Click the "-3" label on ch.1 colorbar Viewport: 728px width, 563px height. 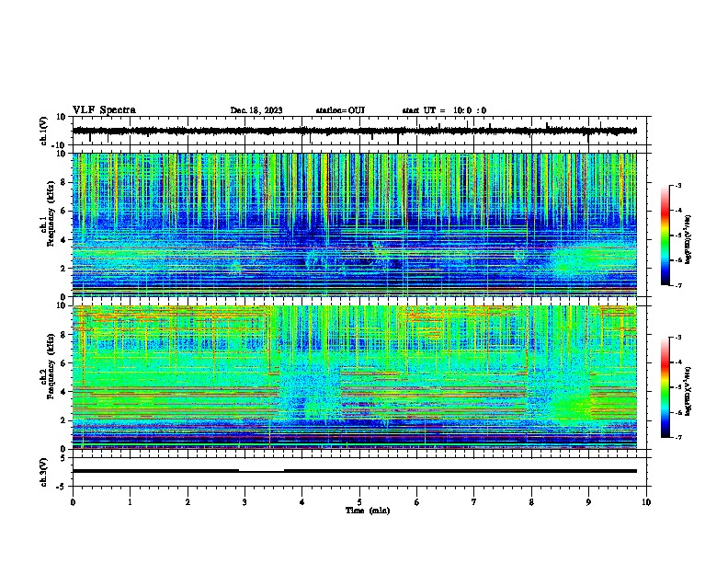678,185
